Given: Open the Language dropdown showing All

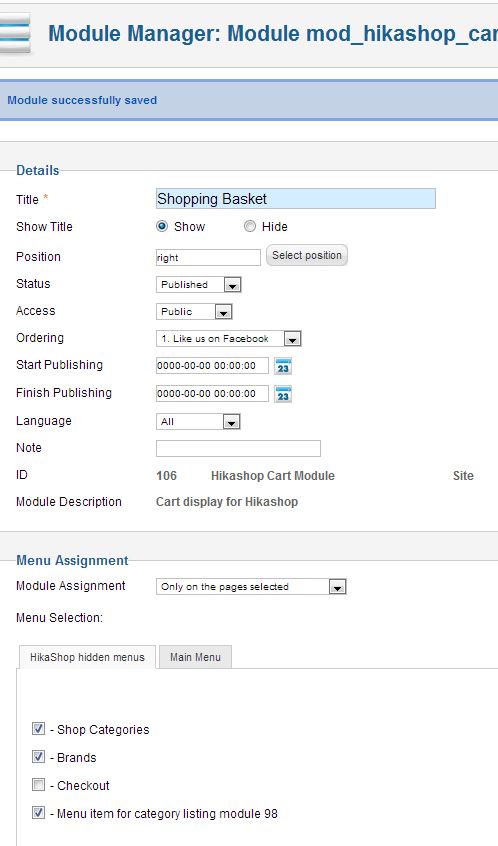Looking at the screenshot, I should coord(198,422).
